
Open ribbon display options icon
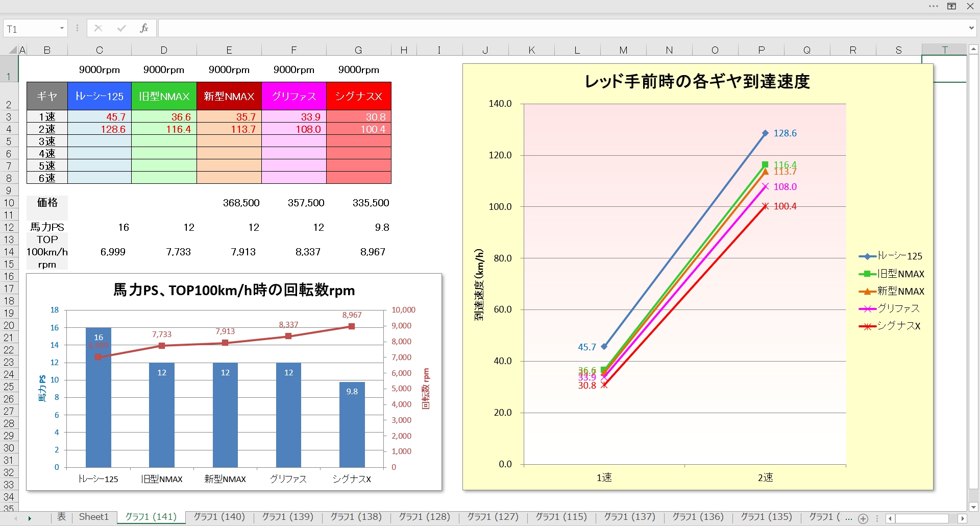[951, 6]
